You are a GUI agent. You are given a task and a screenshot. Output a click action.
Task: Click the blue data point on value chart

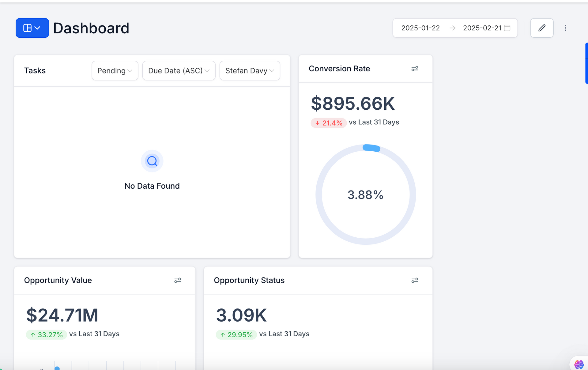tap(57, 368)
